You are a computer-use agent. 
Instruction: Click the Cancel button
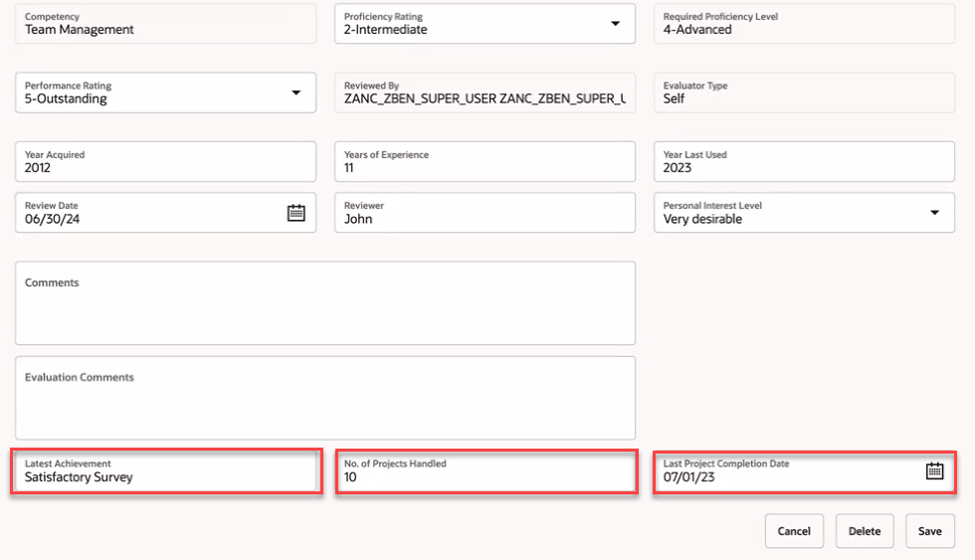794,531
